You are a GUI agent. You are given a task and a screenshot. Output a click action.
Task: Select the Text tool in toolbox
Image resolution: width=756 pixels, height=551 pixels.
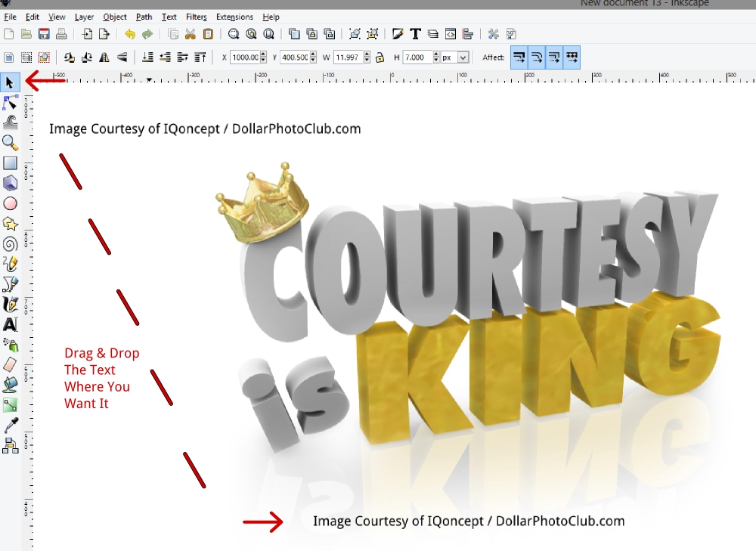10,324
